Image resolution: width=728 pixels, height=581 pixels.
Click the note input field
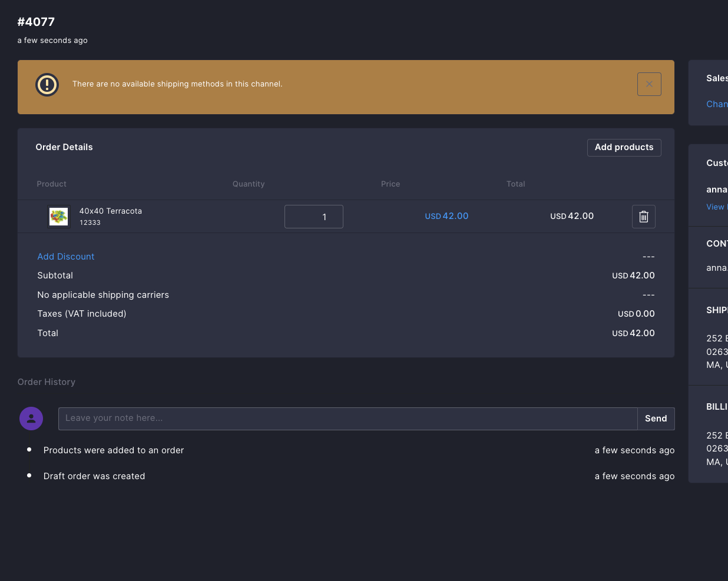(x=348, y=419)
